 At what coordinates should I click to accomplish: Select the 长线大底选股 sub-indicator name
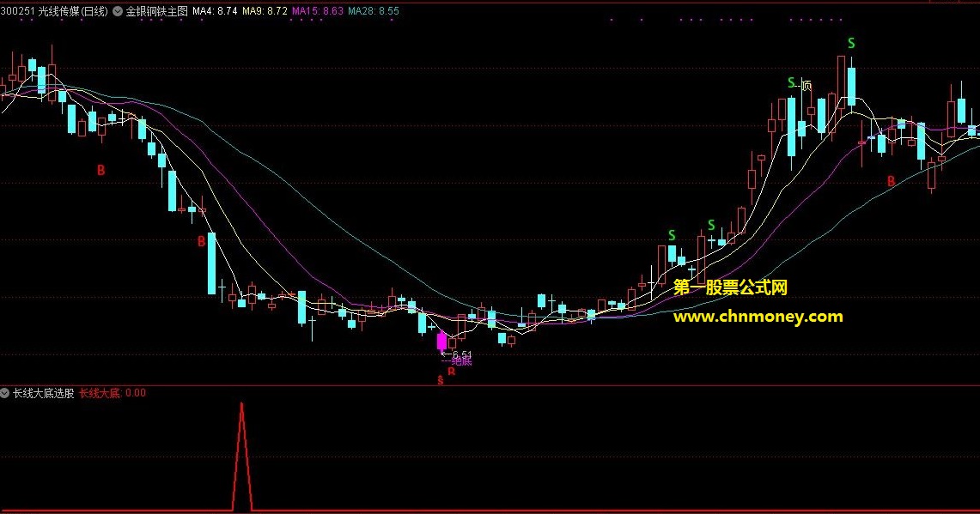click(44, 393)
